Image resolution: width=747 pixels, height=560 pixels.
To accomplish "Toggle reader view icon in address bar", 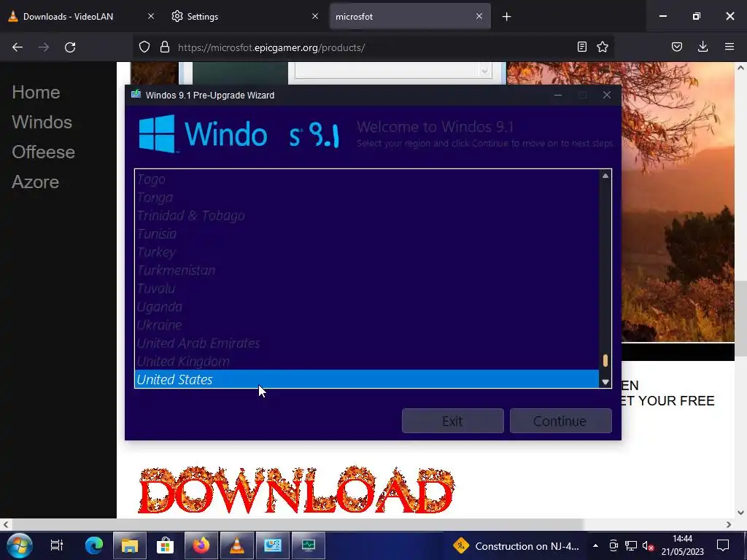I will (x=581, y=47).
